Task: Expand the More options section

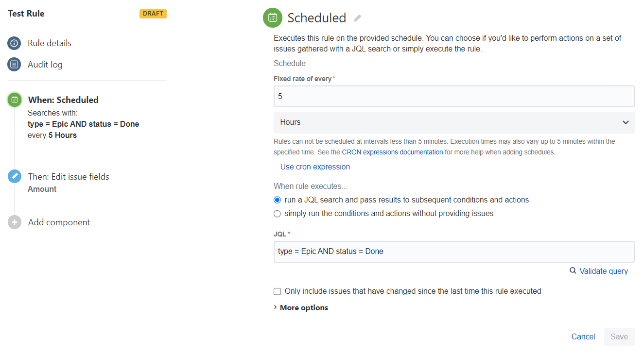Action: [x=300, y=307]
